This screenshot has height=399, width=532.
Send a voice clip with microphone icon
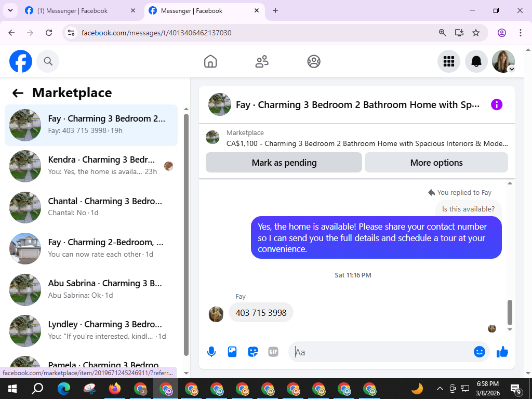[211, 352]
